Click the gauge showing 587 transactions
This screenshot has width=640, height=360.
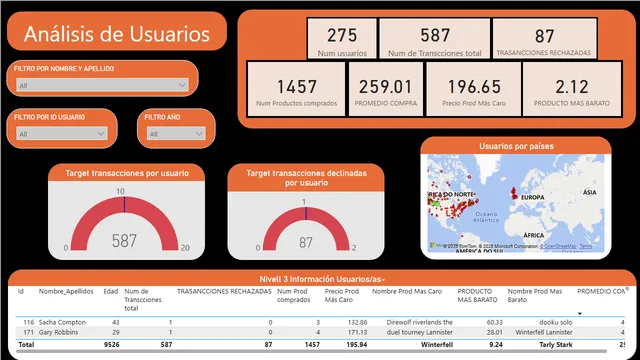pyautogui.click(x=124, y=224)
